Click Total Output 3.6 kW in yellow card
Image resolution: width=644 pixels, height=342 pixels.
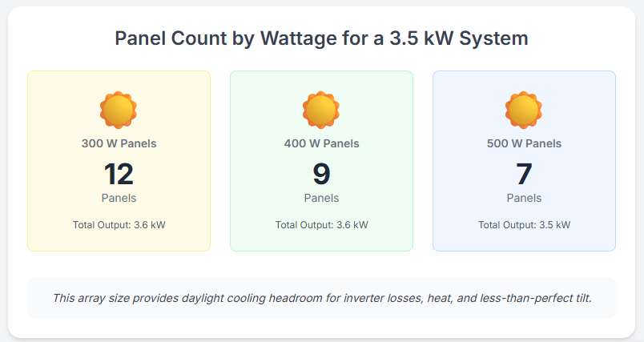click(119, 225)
